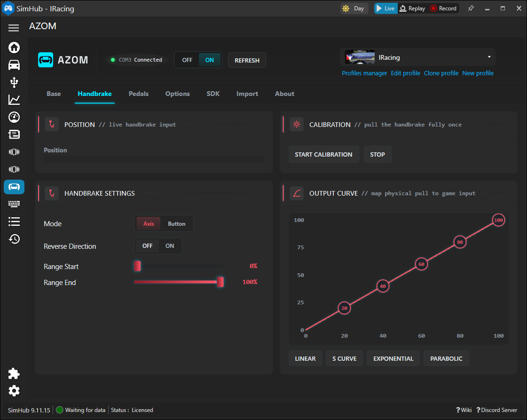Open the Pedals tab
527x420 pixels.
click(x=139, y=94)
